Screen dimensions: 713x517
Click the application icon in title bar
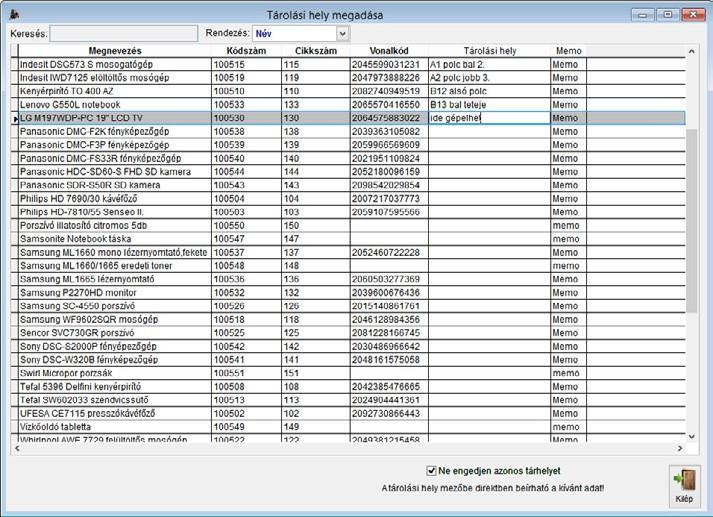[14, 15]
